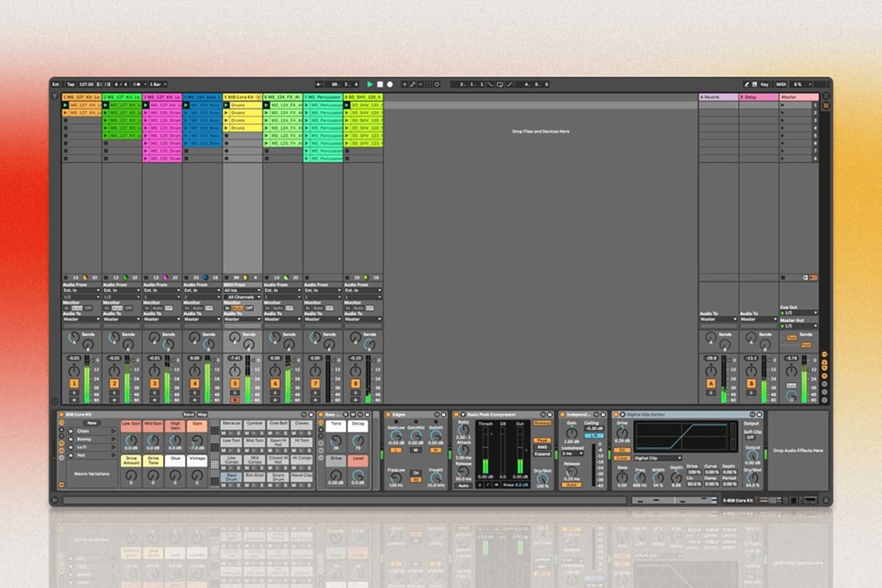Solo track 2 with S button

pyautogui.click(x=114, y=392)
